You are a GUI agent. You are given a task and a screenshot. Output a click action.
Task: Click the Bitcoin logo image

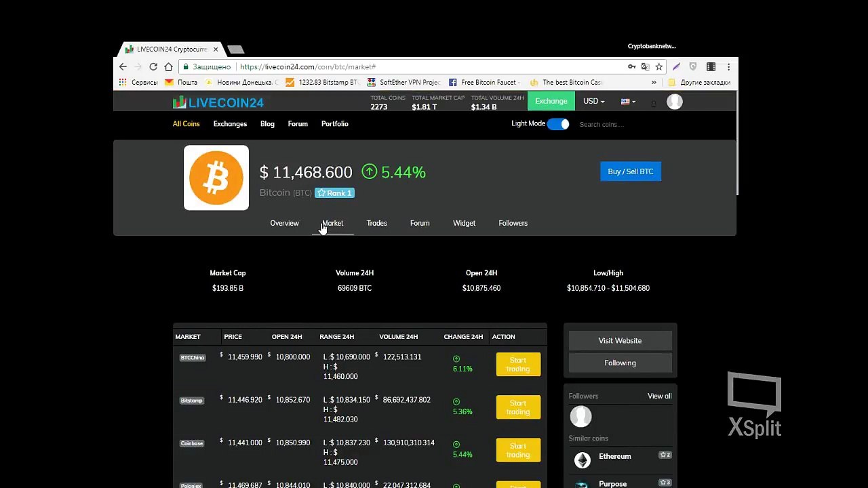(x=216, y=178)
